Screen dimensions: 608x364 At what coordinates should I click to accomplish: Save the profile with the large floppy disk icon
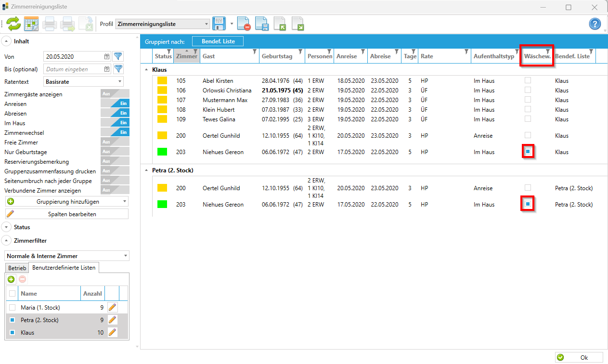(x=220, y=24)
